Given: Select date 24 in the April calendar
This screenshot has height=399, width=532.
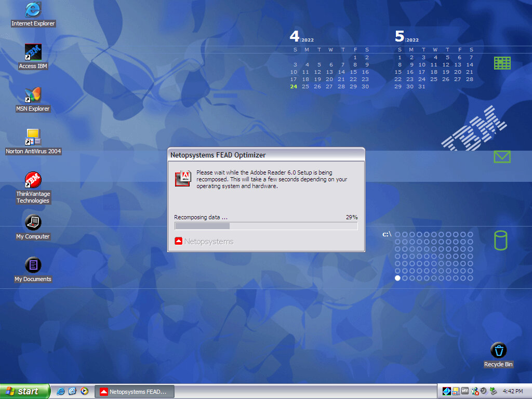Looking at the screenshot, I should pos(294,87).
